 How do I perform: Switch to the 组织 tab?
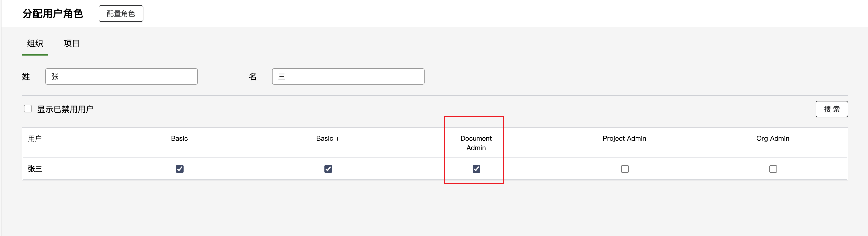(x=35, y=43)
